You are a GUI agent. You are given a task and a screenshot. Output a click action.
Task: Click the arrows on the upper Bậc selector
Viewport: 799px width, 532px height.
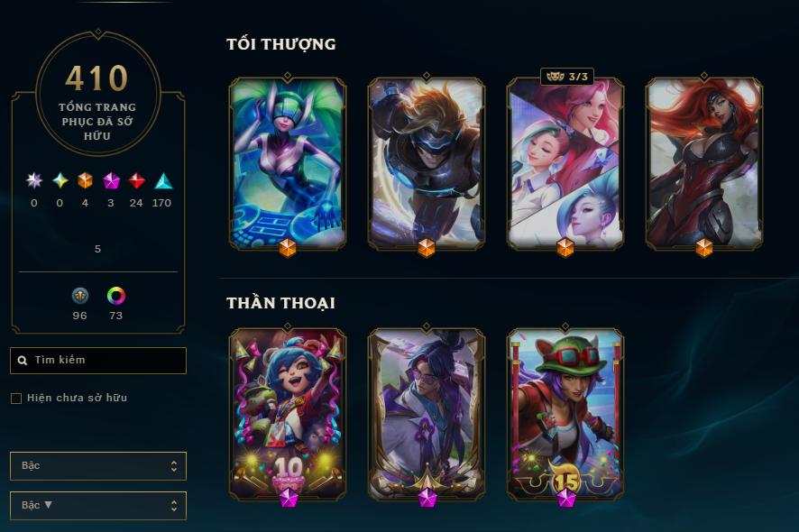point(174,466)
